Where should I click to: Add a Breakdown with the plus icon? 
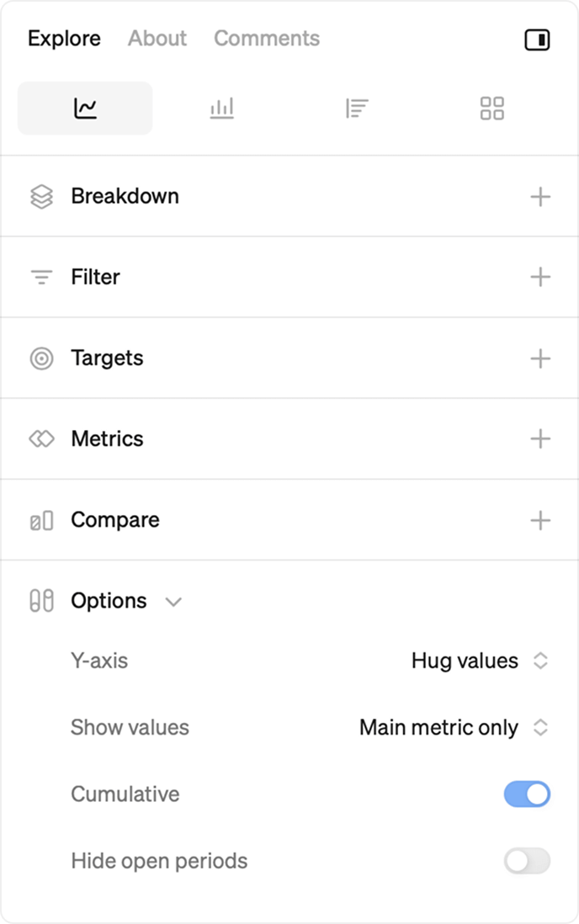(540, 197)
